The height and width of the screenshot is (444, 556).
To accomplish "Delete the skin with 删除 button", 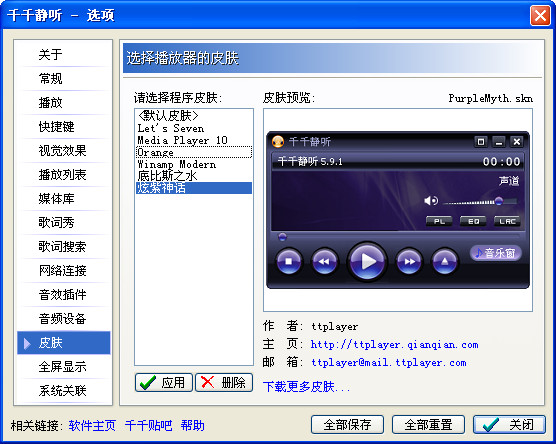I will click(224, 382).
